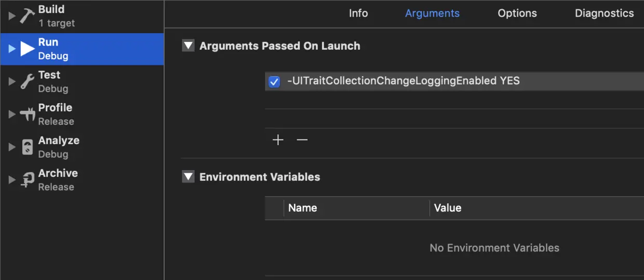Image resolution: width=644 pixels, height=280 pixels.
Task: Open the Options tab
Action: point(517,13)
